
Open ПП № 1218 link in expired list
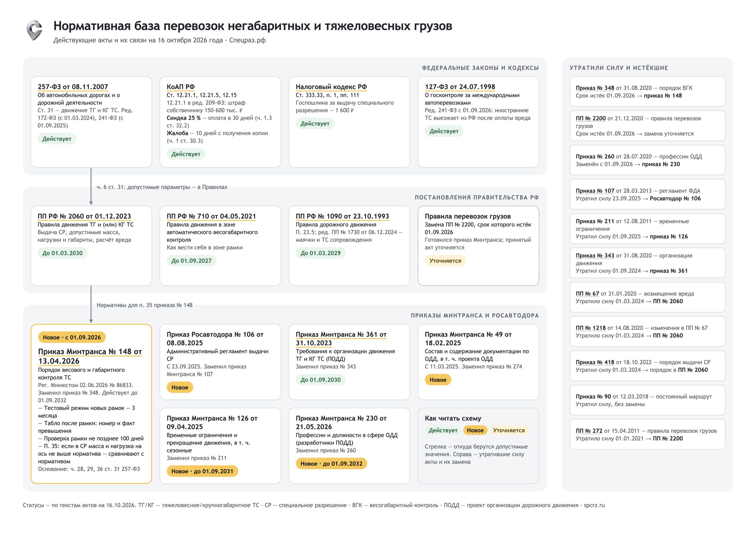pos(591,328)
